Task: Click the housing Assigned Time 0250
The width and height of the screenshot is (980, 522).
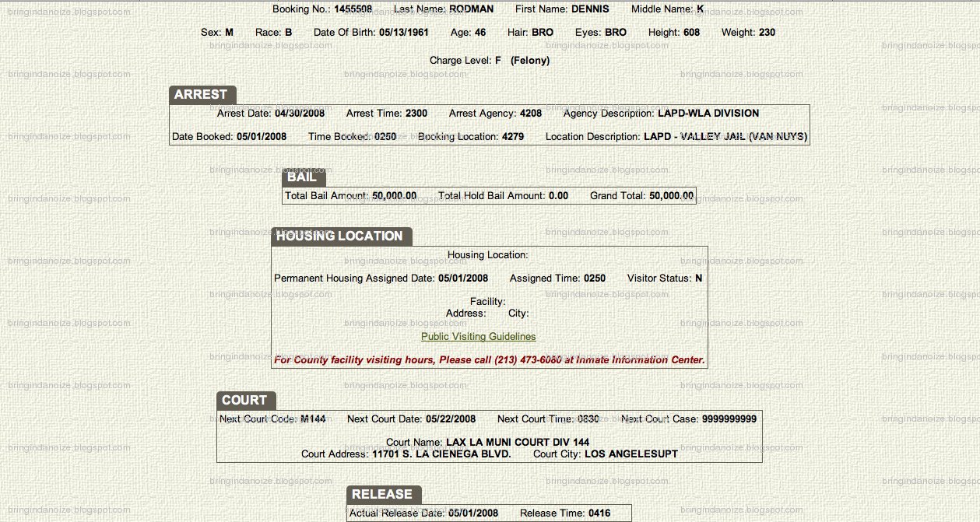Action: click(595, 279)
